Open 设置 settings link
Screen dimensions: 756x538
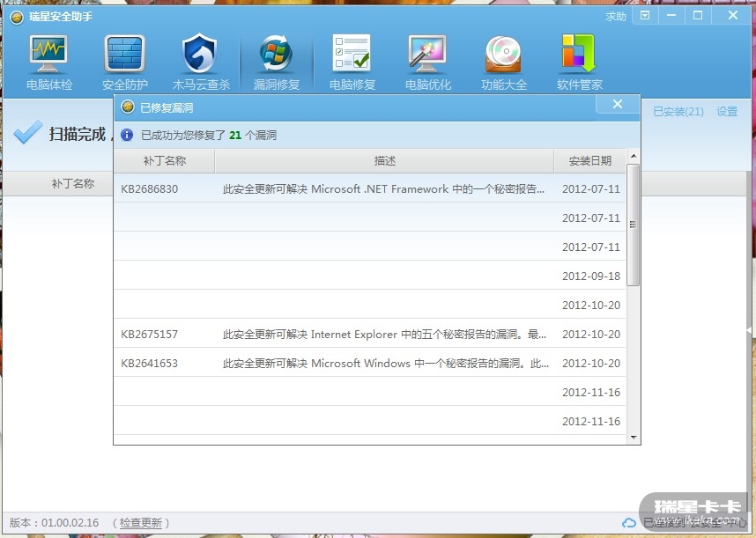click(x=727, y=112)
